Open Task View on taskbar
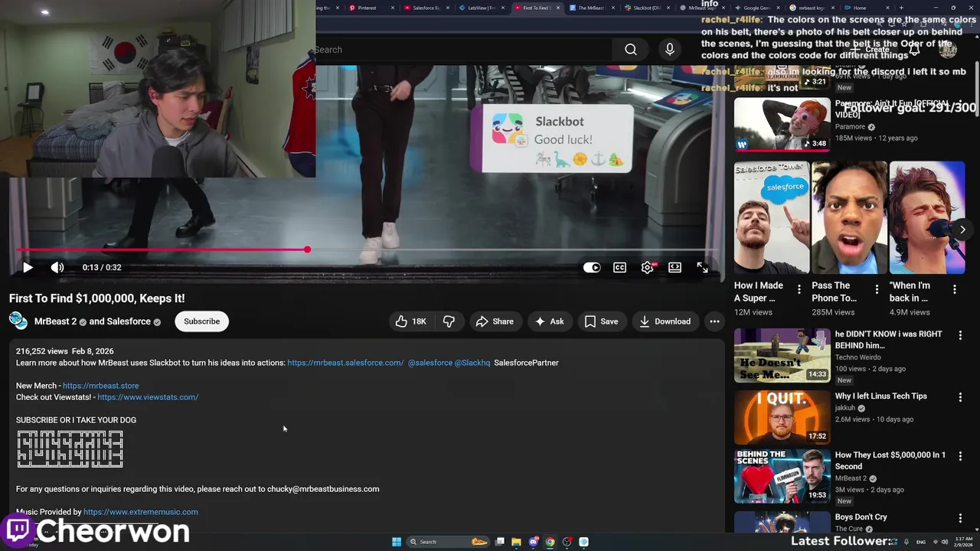Viewport: 980px width, 551px height. [500, 542]
